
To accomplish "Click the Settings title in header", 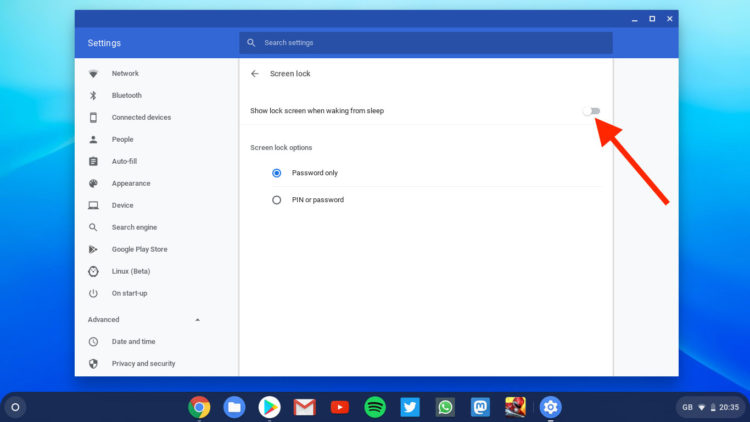I will (104, 43).
